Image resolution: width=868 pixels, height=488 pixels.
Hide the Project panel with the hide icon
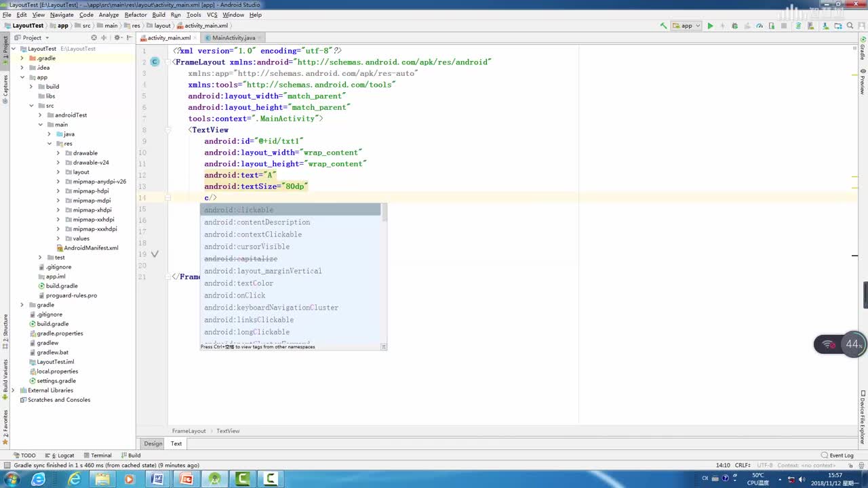click(128, 38)
